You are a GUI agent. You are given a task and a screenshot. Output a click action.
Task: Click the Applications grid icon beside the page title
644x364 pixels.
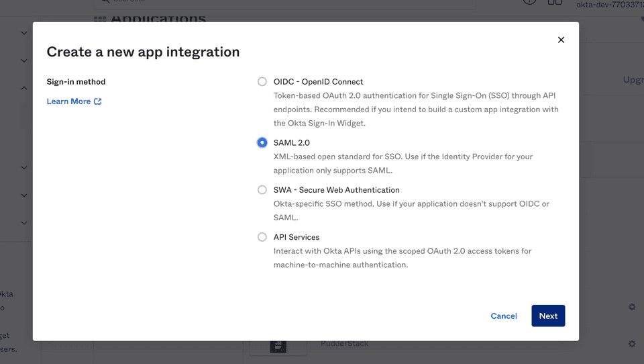tap(100, 20)
